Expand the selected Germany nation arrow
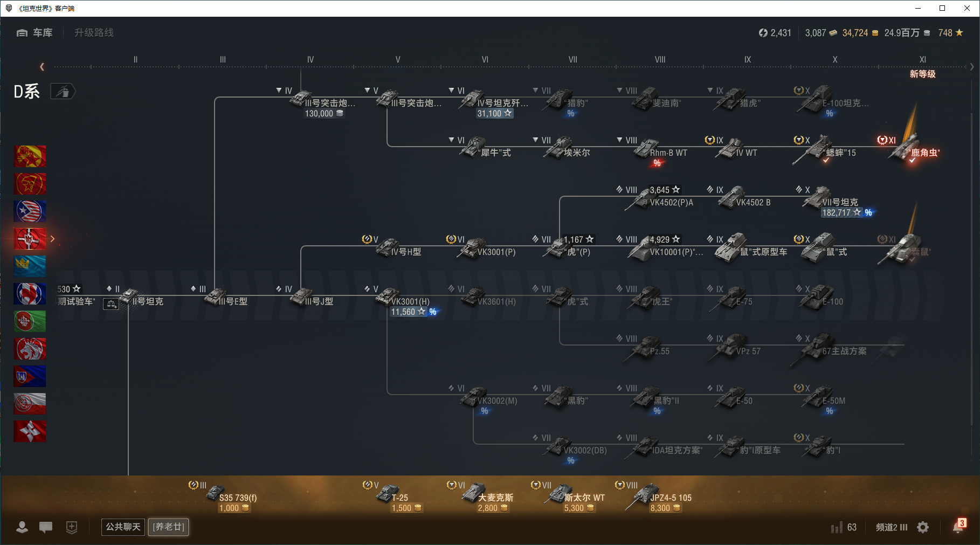The image size is (980, 545). pos(52,239)
